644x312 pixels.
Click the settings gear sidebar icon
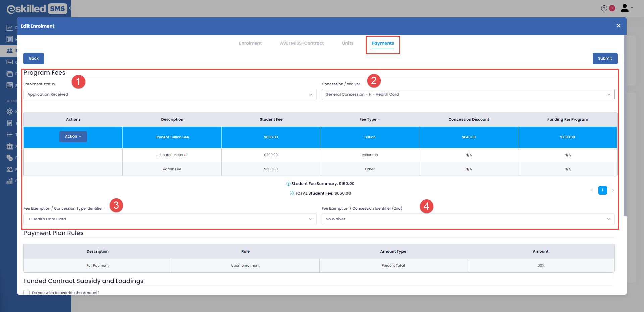coord(10,112)
